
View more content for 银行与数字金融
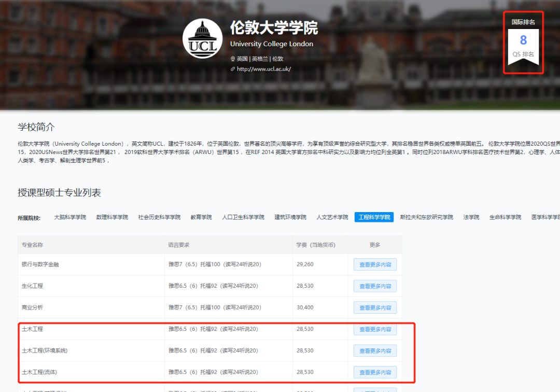(x=375, y=264)
